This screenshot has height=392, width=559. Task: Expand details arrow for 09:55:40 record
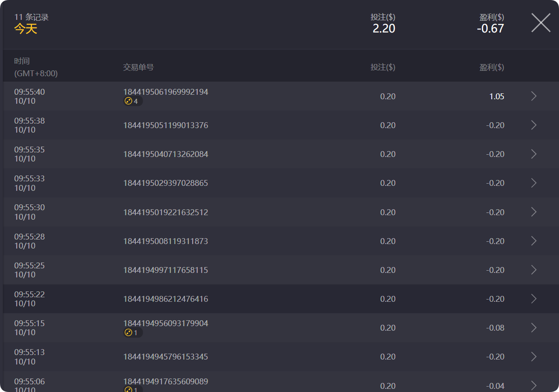click(534, 96)
